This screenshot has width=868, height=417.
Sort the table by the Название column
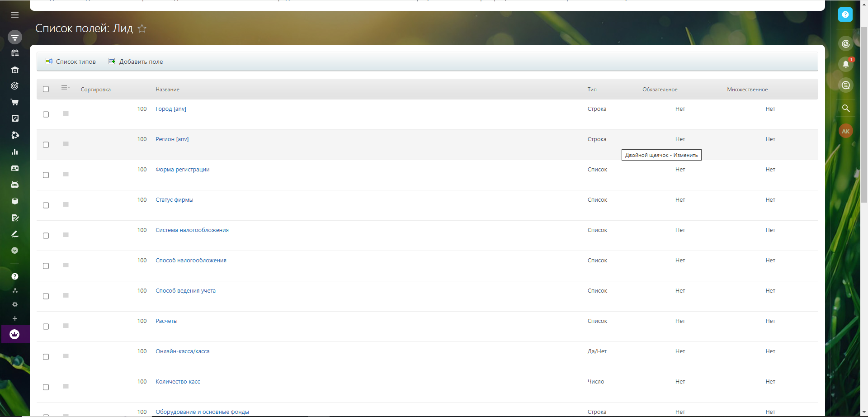point(167,90)
